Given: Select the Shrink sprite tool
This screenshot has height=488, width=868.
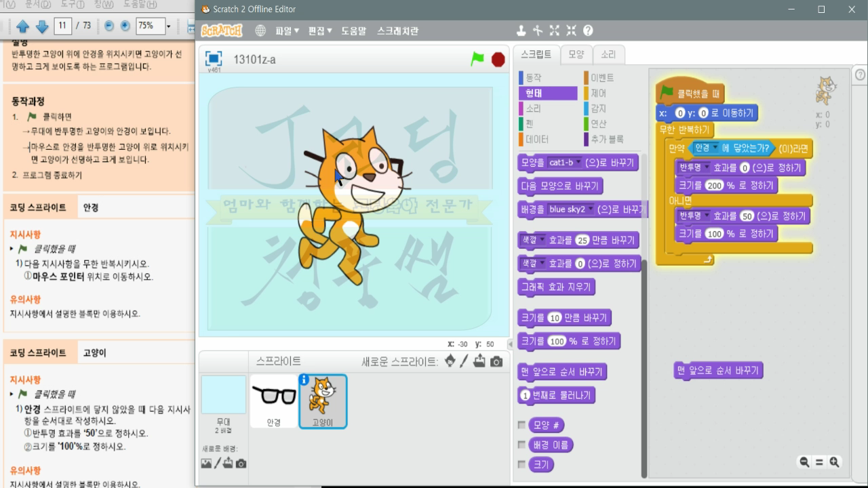Looking at the screenshot, I should 571,30.
